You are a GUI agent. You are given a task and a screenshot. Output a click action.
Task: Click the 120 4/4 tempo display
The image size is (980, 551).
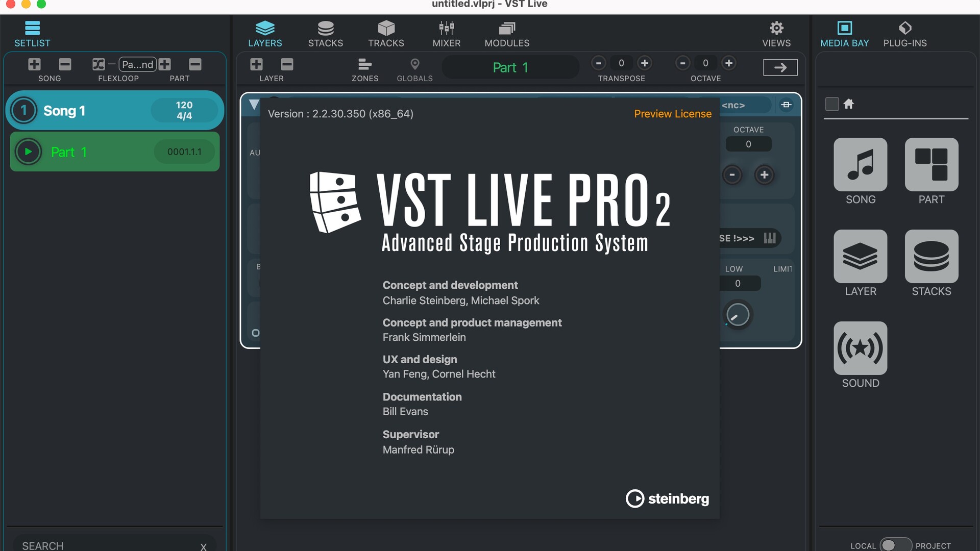tap(184, 110)
